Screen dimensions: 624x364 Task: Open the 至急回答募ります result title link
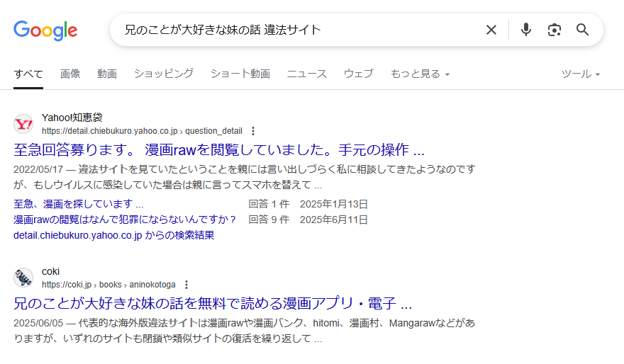[x=219, y=150]
